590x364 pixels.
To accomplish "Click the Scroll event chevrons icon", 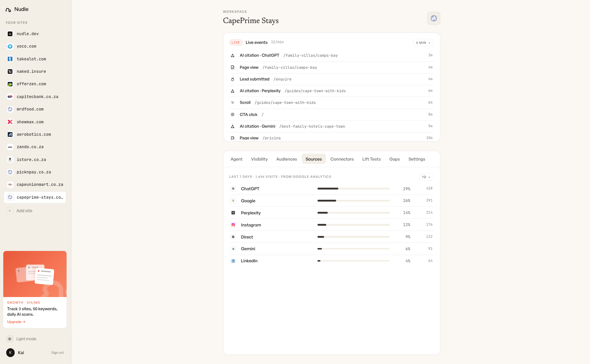I will pos(233,103).
